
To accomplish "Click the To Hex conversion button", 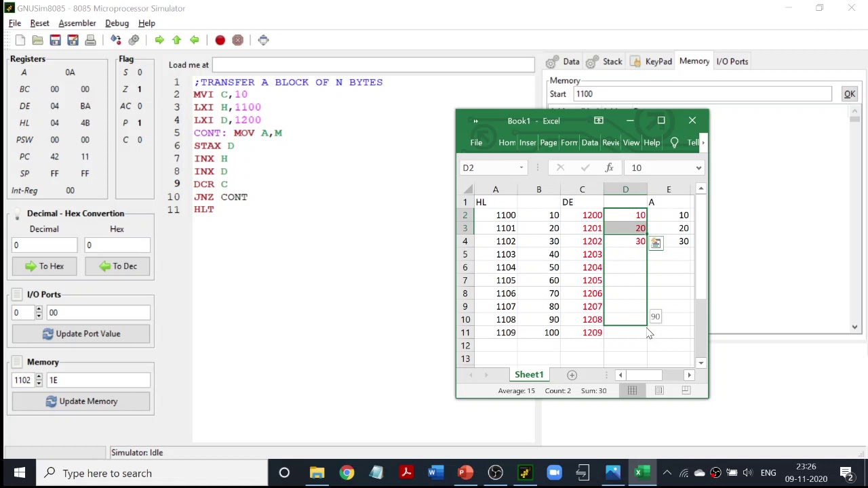I will click(x=45, y=266).
